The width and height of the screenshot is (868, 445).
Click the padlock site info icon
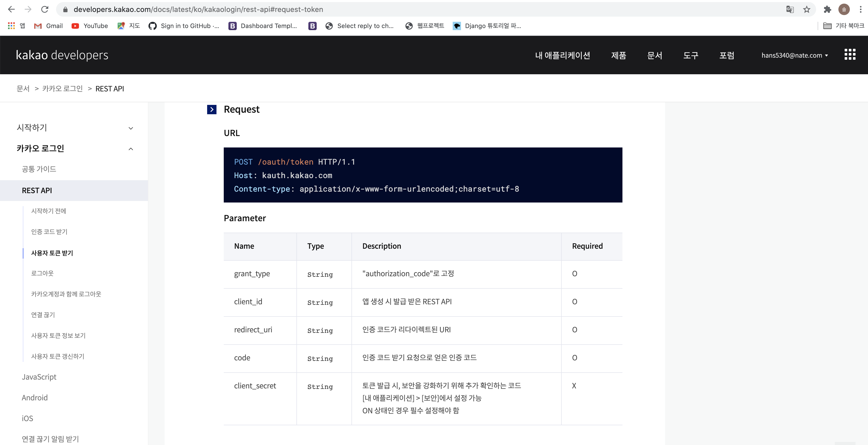66,9
